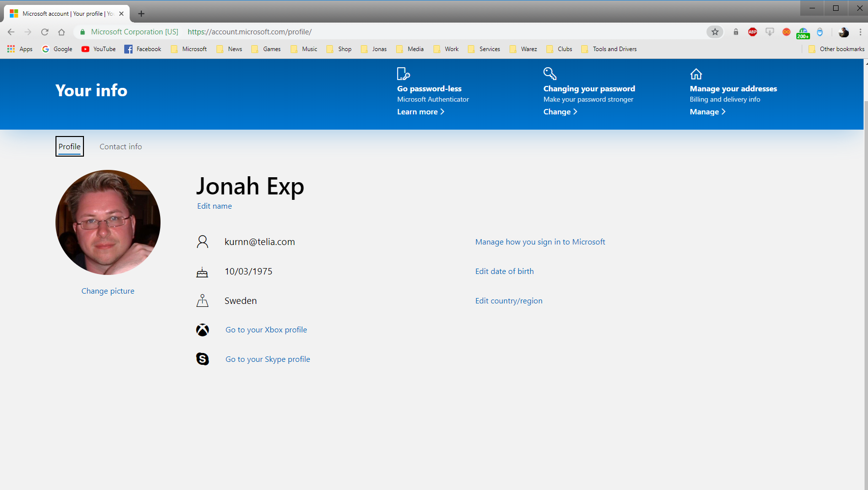
Task: Open the Shop bookmarks folder
Action: click(x=339, y=49)
